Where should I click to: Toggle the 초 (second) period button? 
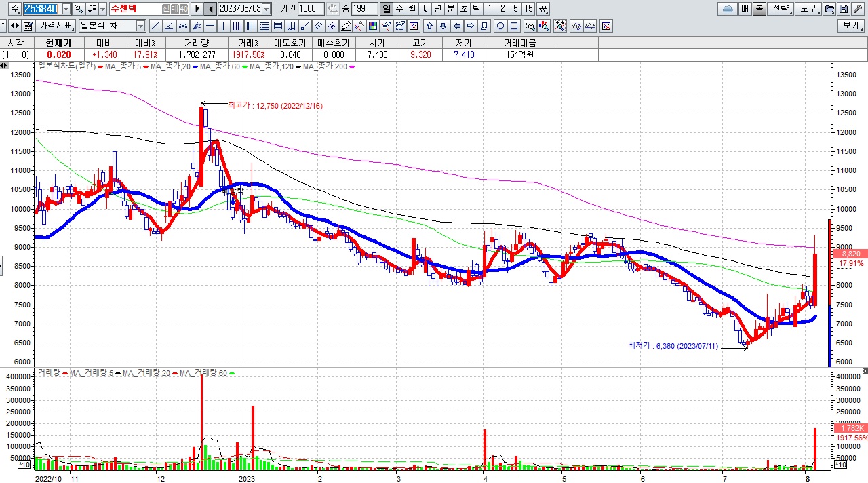click(464, 9)
